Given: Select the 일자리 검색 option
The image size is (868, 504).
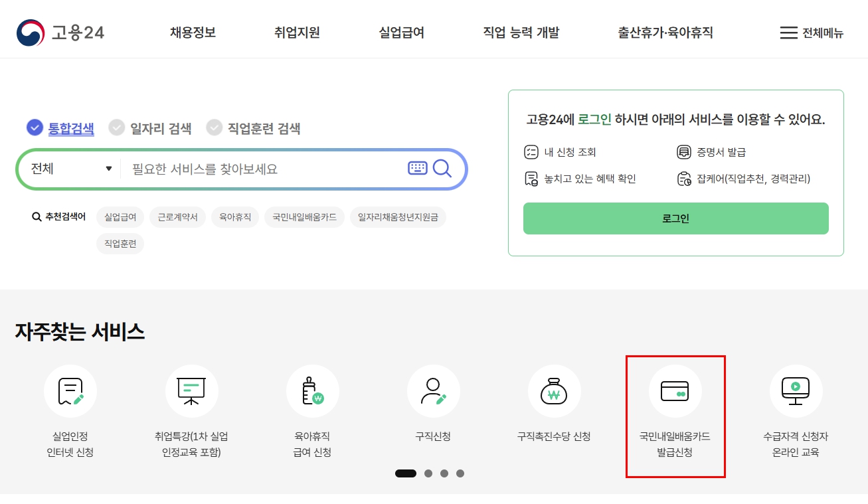Looking at the screenshot, I should [x=150, y=127].
